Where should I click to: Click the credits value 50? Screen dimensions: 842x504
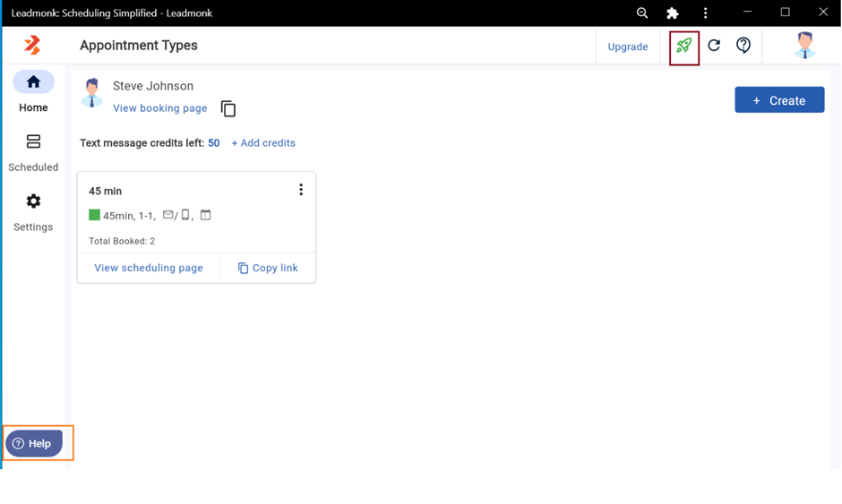[x=214, y=142]
